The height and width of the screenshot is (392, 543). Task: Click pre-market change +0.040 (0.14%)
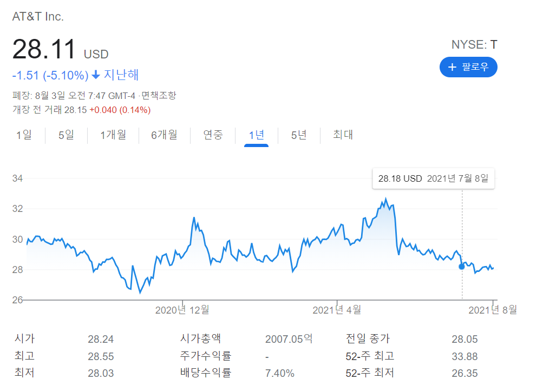(120, 110)
